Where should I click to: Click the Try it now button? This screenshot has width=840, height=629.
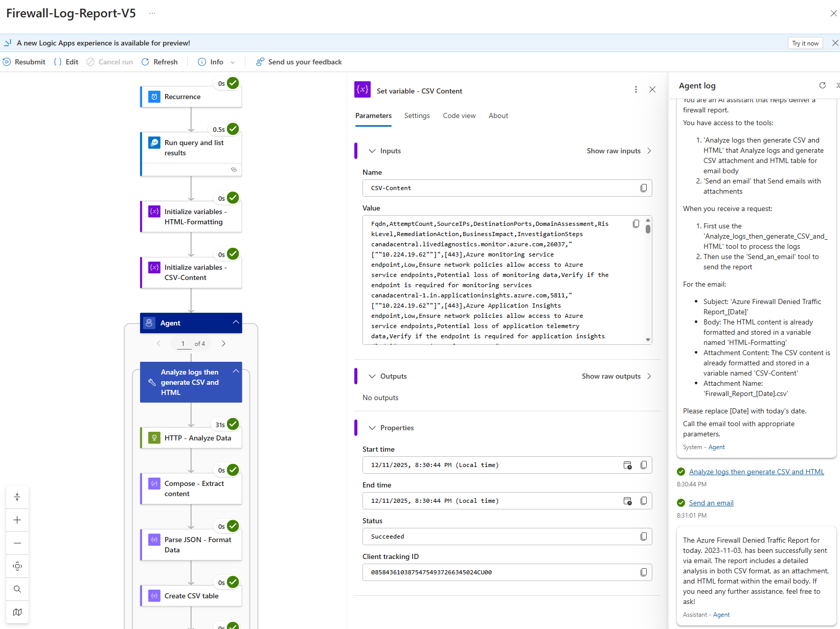[x=805, y=43]
